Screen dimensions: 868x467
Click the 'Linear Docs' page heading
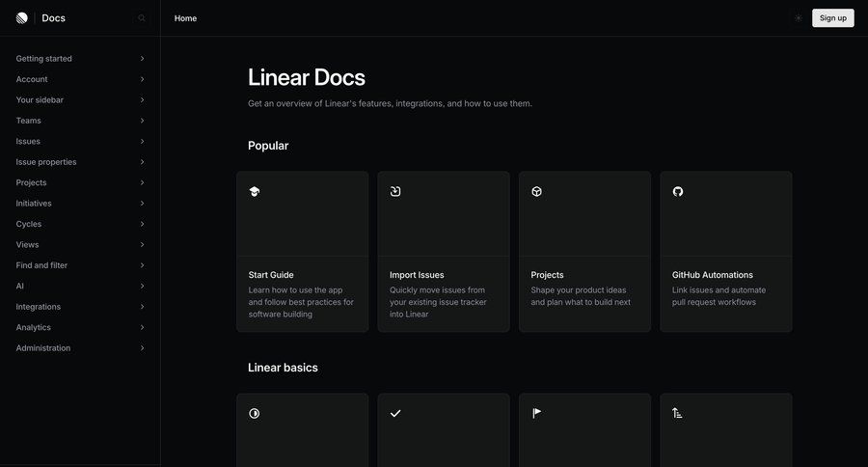(306, 77)
